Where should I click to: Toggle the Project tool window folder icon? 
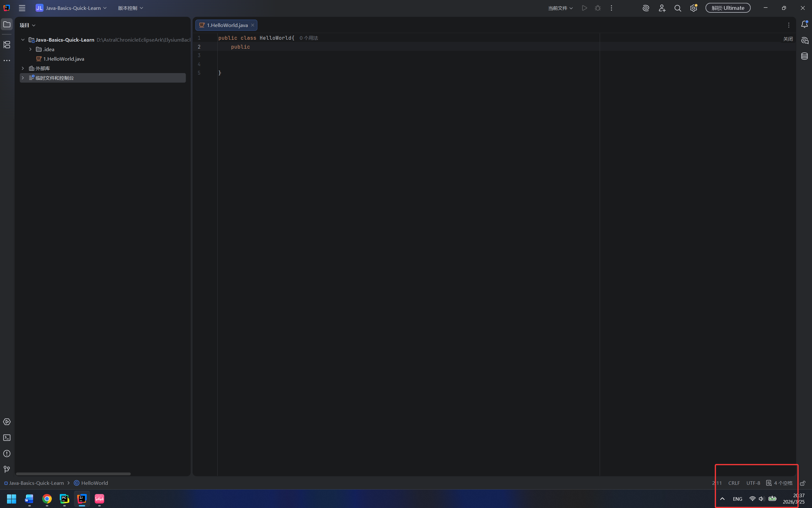pyautogui.click(x=7, y=24)
